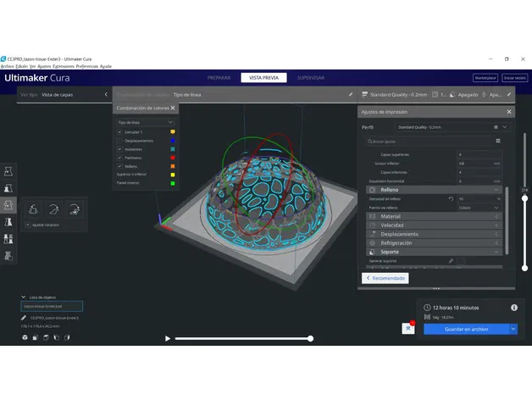Switch to front view cube icon
Screen dimensions: 532x400
coord(36,337)
